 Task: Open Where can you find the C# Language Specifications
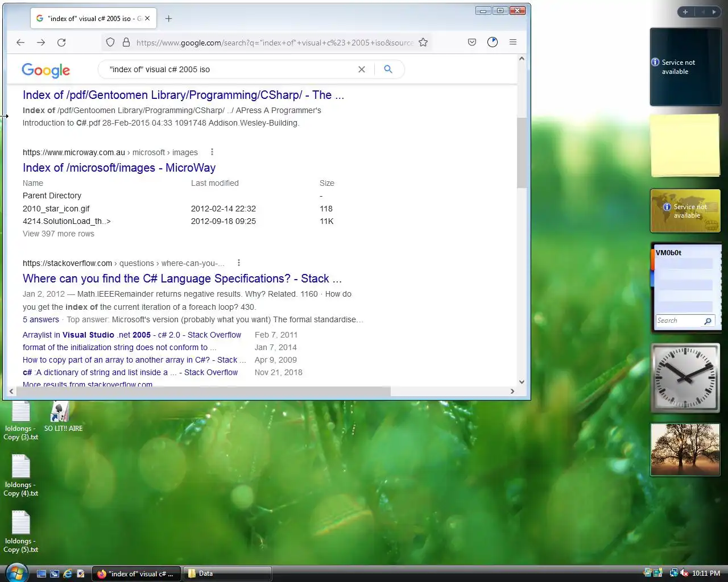tap(182, 278)
